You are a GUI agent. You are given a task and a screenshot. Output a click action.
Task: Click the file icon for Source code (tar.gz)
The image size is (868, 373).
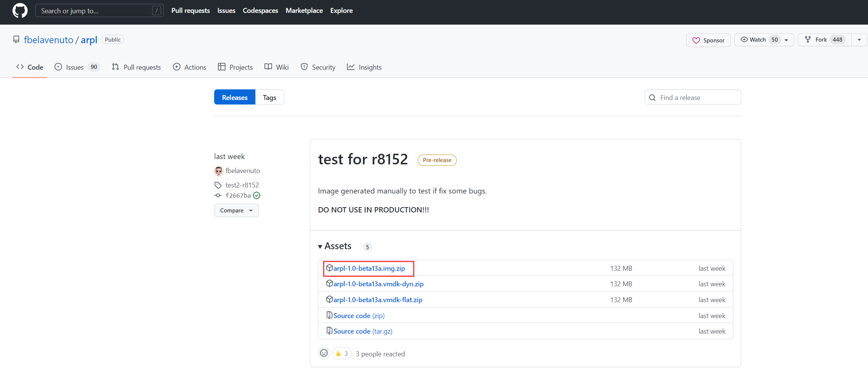[x=330, y=331]
